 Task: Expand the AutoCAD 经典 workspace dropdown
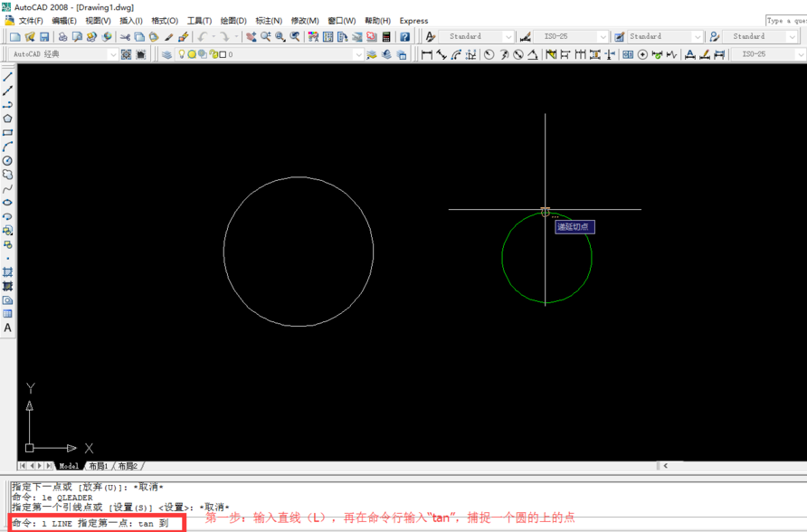(112, 54)
